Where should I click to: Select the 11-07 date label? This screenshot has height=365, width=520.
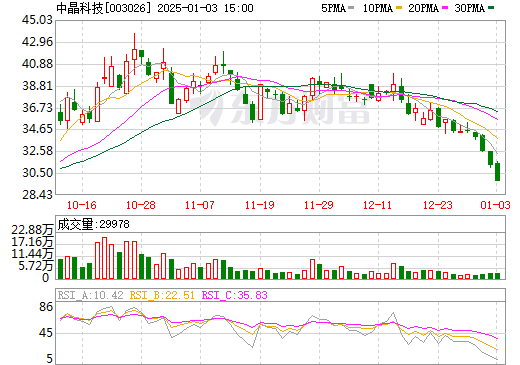pos(200,205)
